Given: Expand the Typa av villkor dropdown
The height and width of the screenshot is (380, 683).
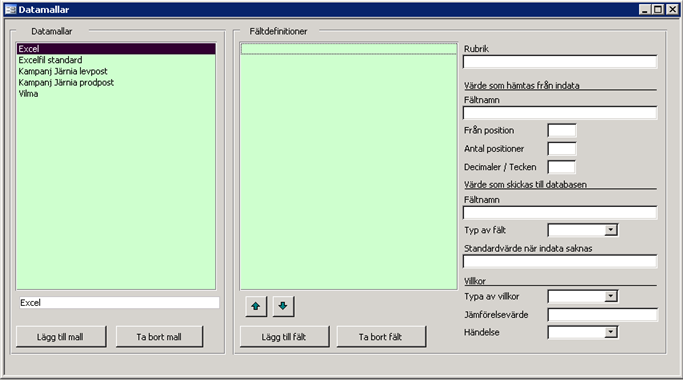Looking at the screenshot, I should (611, 296).
